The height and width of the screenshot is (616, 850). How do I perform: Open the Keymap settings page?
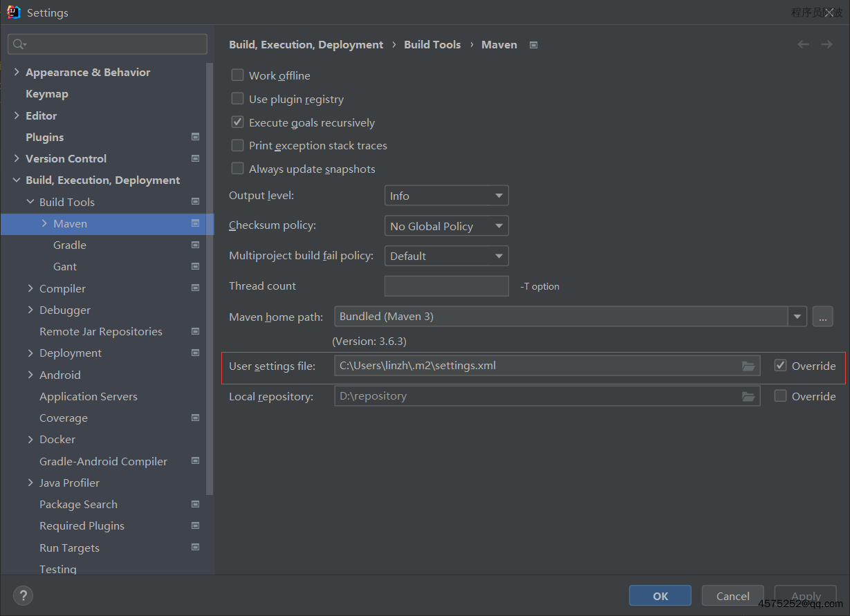(x=47, y=93)
